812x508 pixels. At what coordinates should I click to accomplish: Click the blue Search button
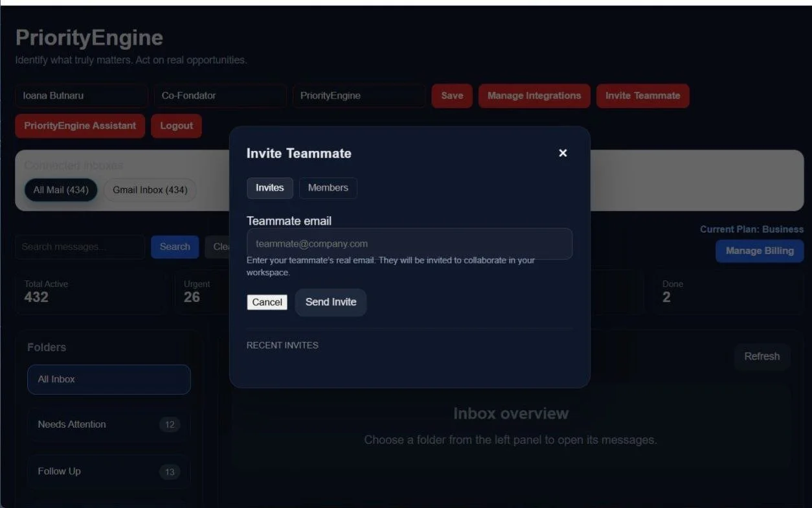coord(175,247)
